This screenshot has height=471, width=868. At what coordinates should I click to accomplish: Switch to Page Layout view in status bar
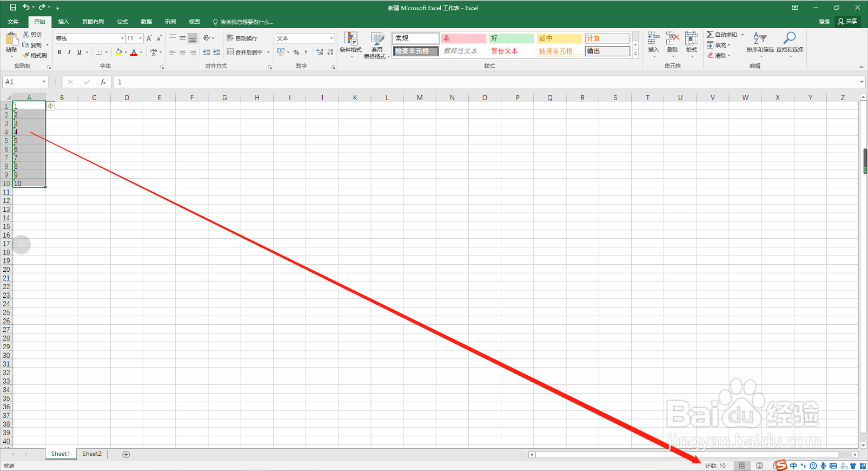pos(759,466)
